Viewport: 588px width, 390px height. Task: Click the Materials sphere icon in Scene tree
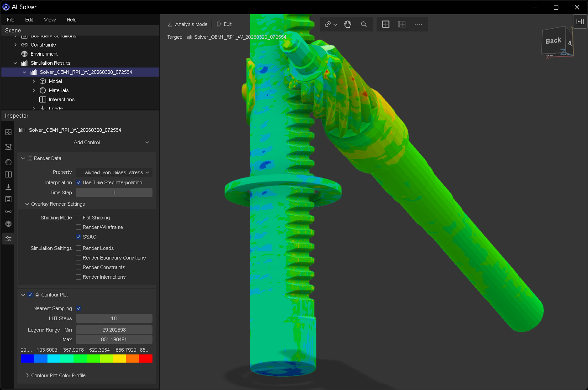coord(43,90)
